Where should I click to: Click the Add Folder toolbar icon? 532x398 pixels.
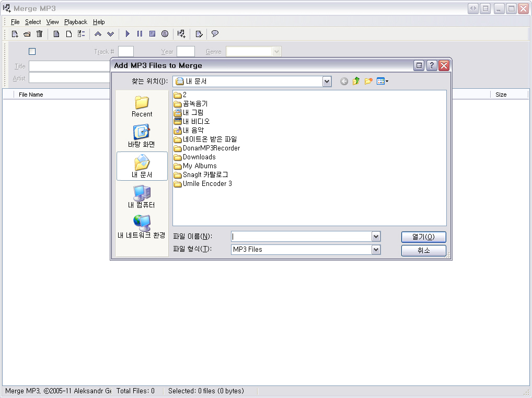point(27,34)
